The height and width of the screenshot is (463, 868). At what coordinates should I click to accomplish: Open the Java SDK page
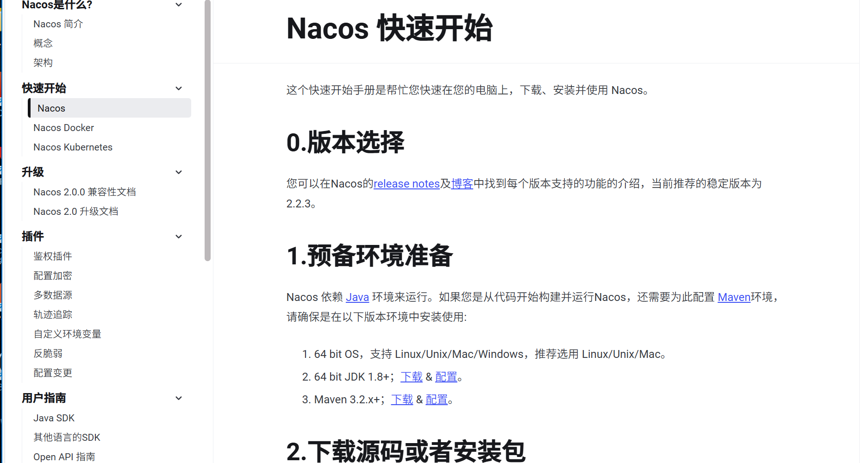(x=54, y=418)
